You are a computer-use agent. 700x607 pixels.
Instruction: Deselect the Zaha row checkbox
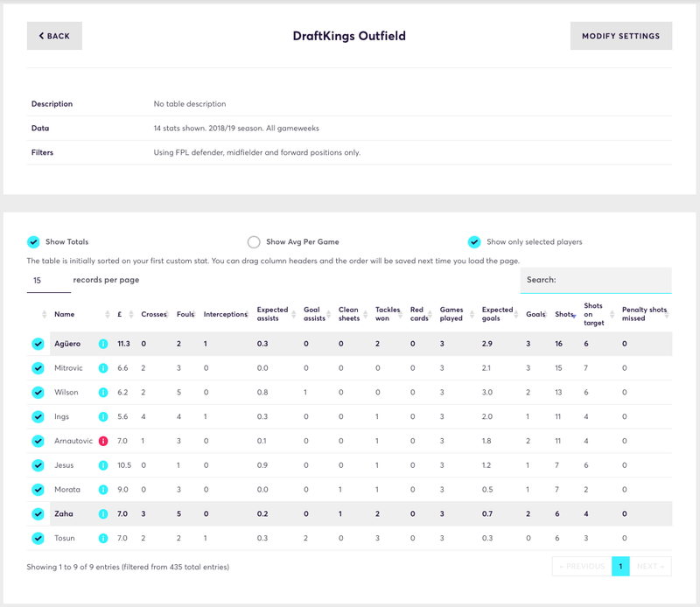point(38,513)
